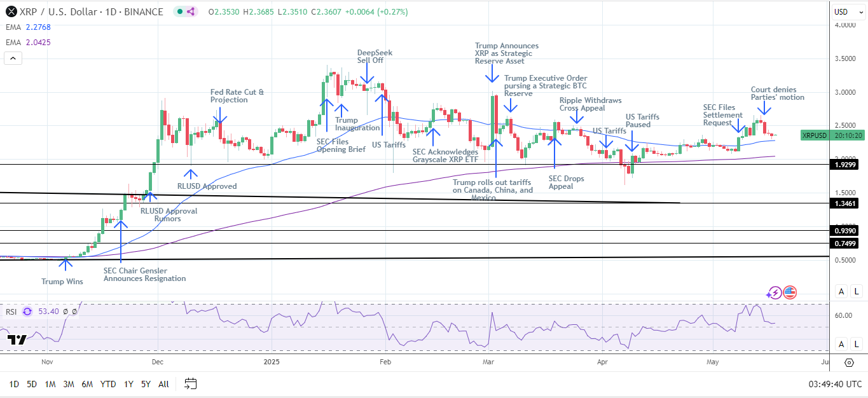Select Trump Executive Order Strategic BTC Reserve note
868x398 pixels.
[x=546, y=86]
